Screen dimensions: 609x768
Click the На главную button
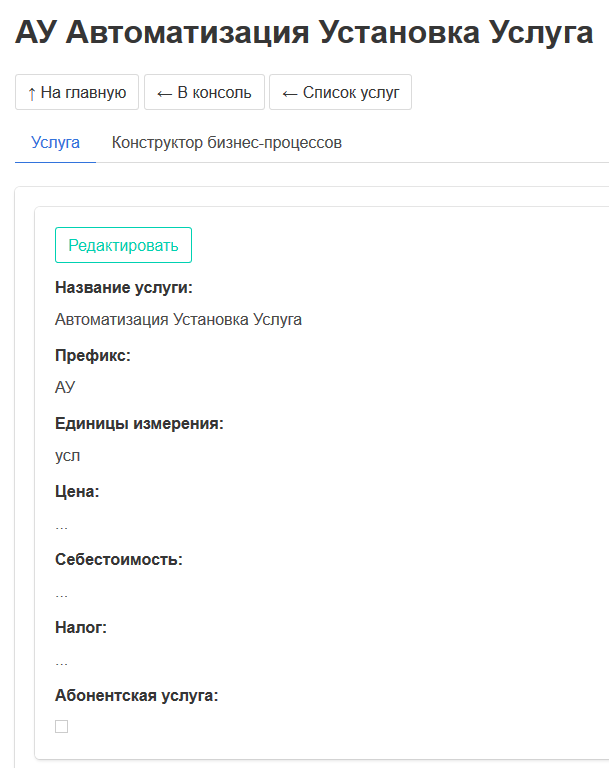(77, 93)
